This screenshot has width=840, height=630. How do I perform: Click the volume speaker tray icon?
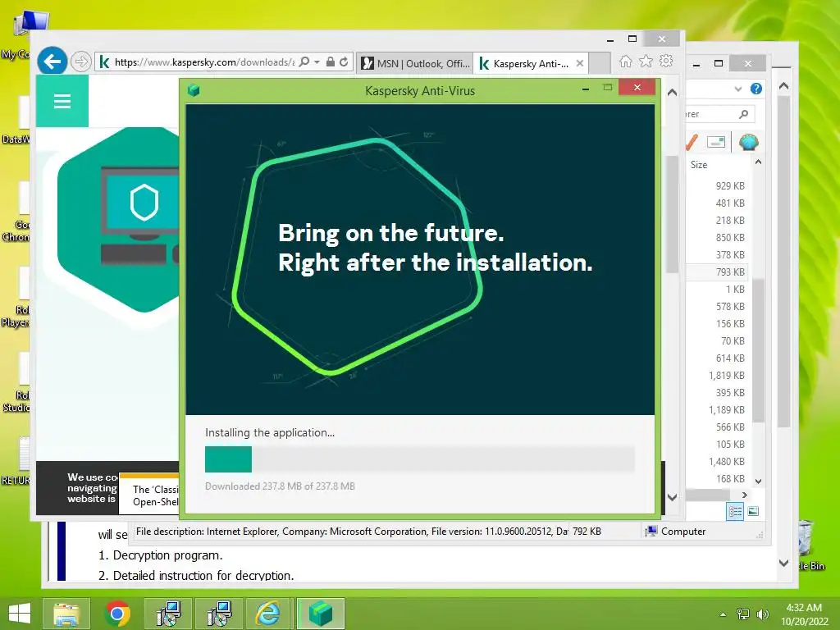[763, 614]
